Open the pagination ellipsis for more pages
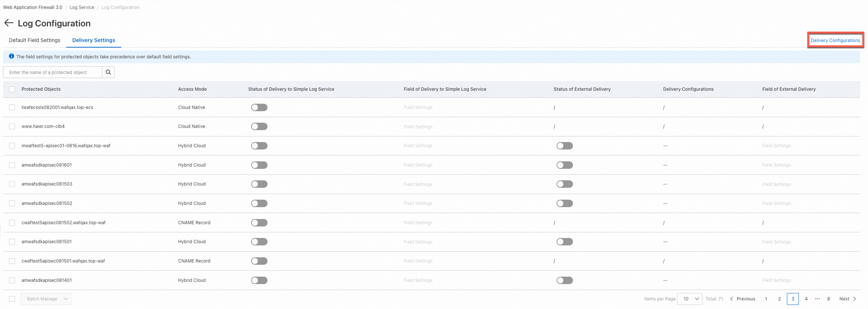The width and height of the screenshot is (868, 309). 817,299
